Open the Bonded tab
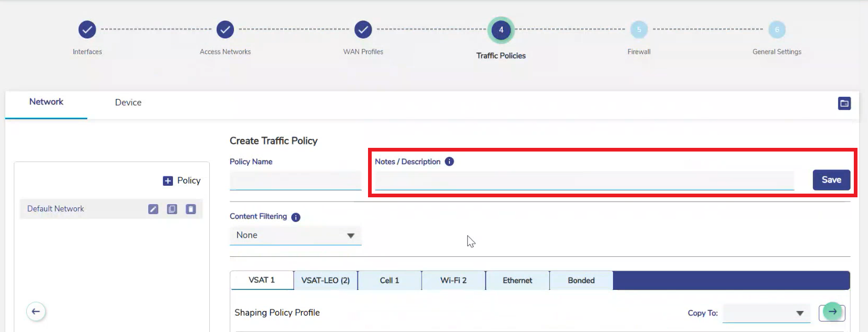Screen dimensions: 868x332 point(581,280)
